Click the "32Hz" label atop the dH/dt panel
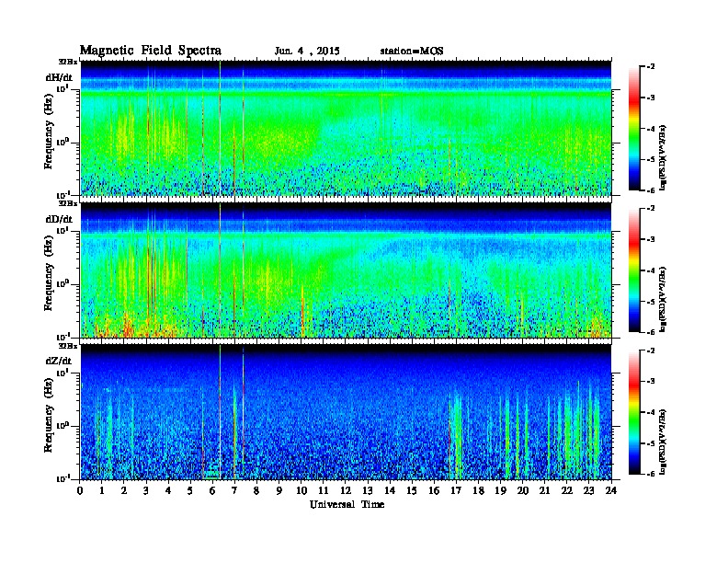The height and width of the screenshot is (563, 728). click(68, 62)
